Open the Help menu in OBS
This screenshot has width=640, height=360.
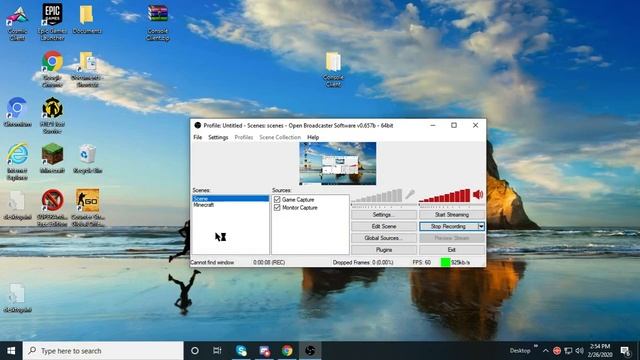pyautogui.click(x=313, y=137)
